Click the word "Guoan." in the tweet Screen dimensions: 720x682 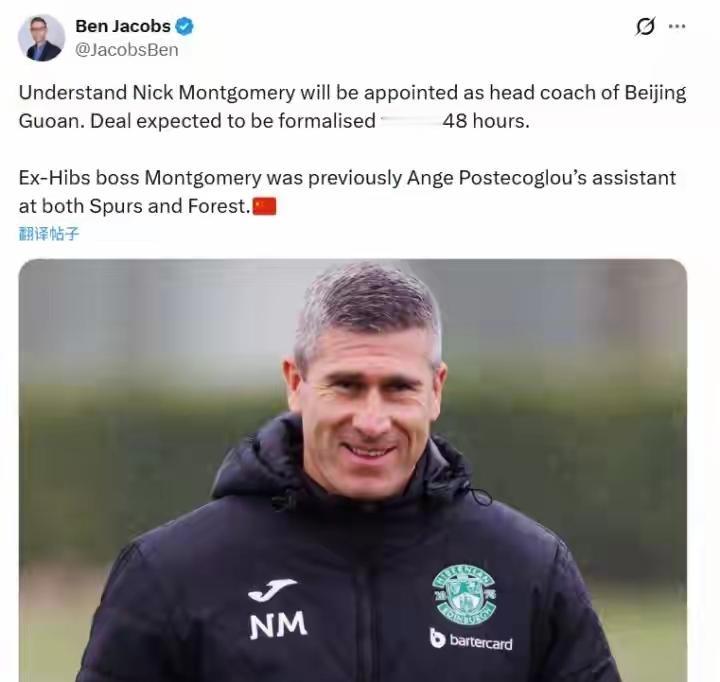click(52, 121)
